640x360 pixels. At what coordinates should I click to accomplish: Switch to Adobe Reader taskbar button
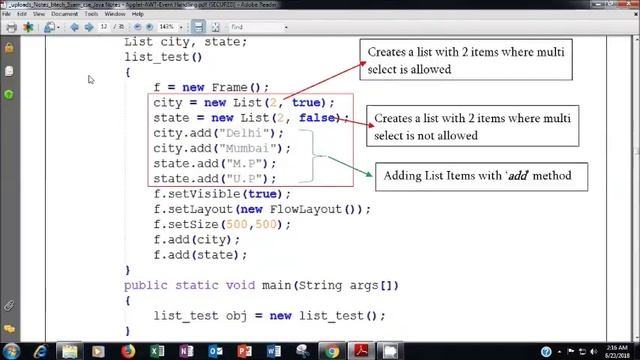361,351
